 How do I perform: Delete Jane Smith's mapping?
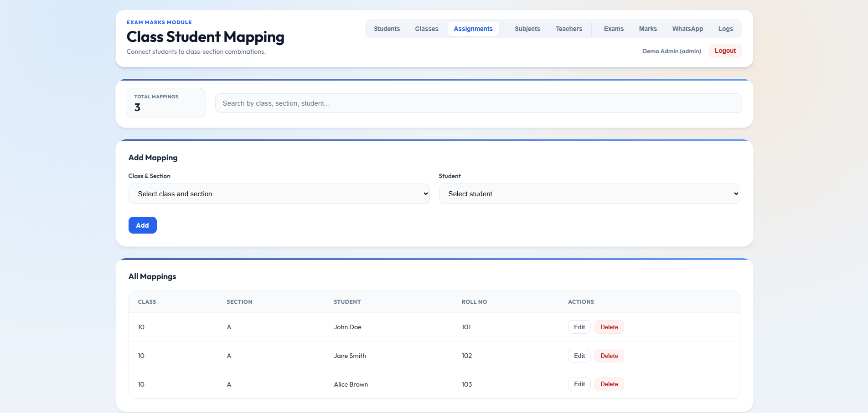click(x=609, y=356)
